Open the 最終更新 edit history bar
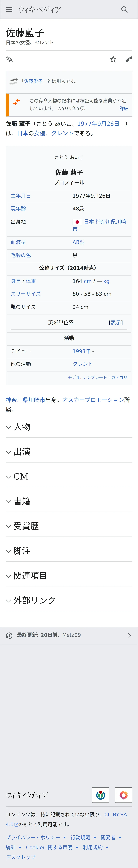 (69, 635)
